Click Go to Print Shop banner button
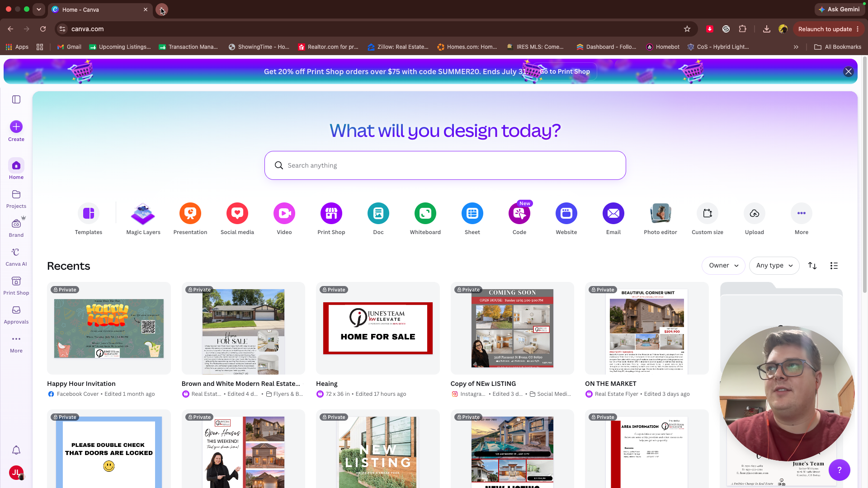The width and height of the screenshot is (868, 488). point(565,71)
